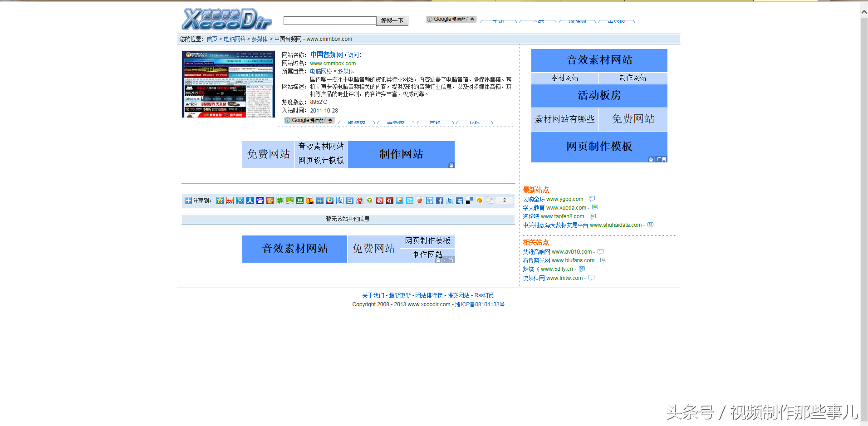This screenshot has height=426, width=868.
Task: Share to Delicious icon
Action: click(x=470, y=201)
